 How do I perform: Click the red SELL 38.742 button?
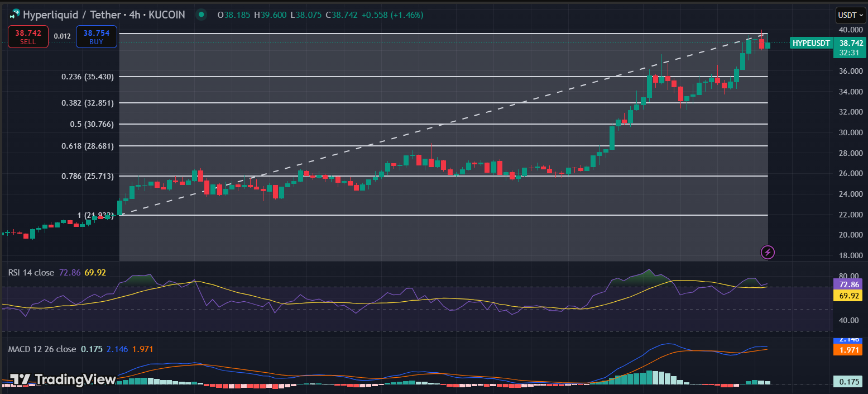pos(28,36)
